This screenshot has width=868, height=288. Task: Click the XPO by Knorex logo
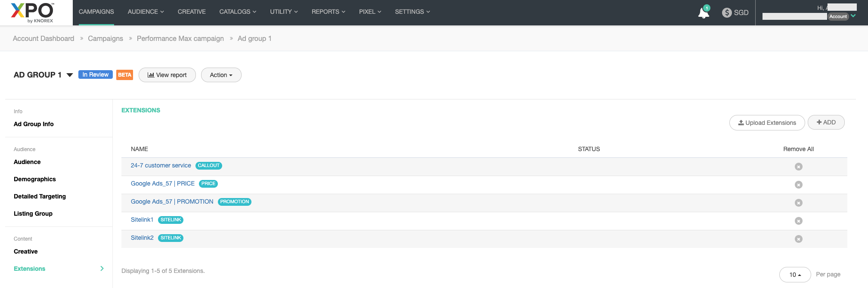click(33, 12)
